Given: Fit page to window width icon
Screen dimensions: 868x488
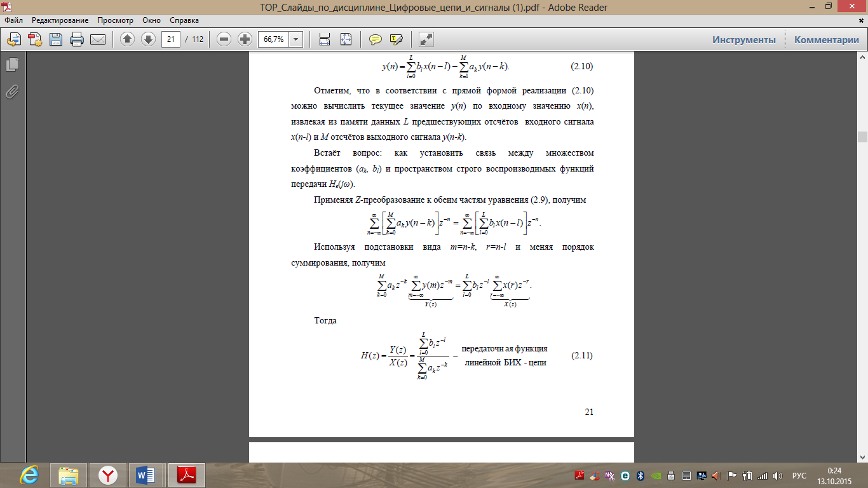Looking at the screenshot, I should tap(325, 39).
